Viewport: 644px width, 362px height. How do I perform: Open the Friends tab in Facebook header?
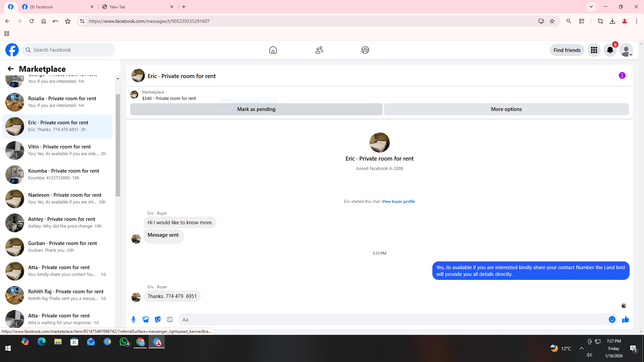tap(319, 50)
